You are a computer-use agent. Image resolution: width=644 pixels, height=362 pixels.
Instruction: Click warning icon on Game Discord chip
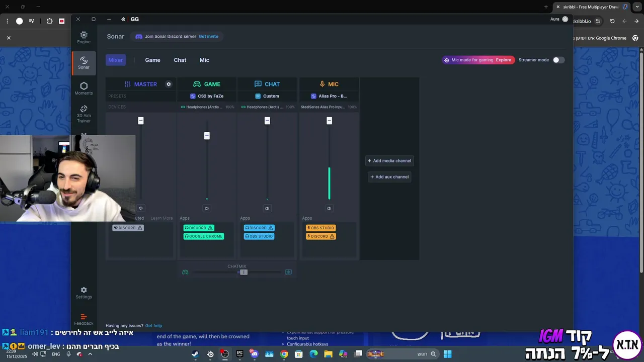tap(210, 228)
